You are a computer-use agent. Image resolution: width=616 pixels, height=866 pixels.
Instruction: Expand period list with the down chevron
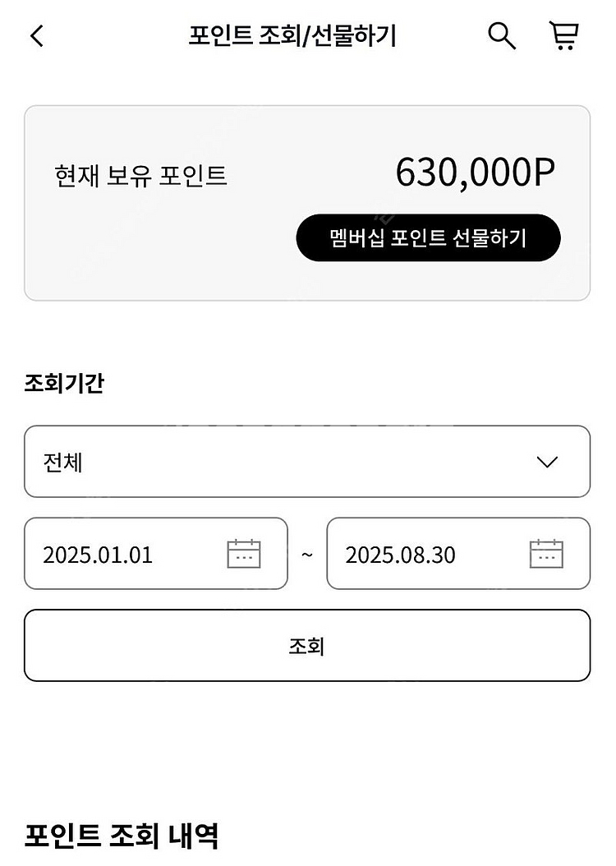547,462
